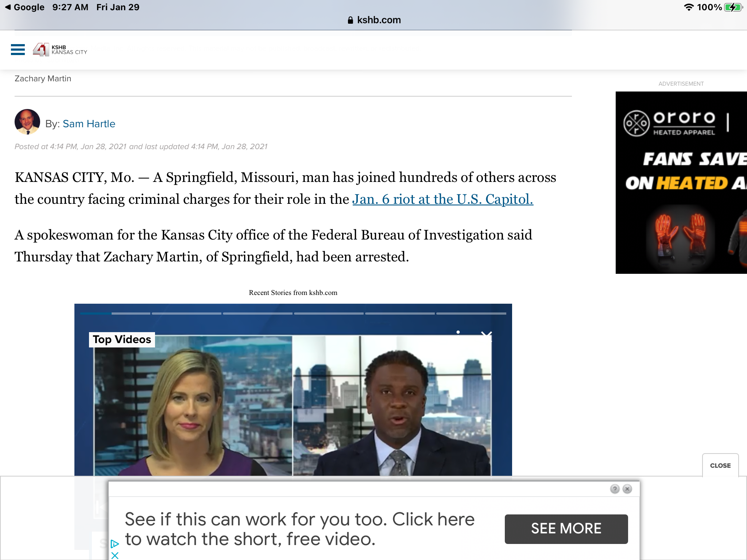This screenshot has height=560, width=747.
Task: Click the Recent Stories from kshb.com heading
Action: point(293,293)
